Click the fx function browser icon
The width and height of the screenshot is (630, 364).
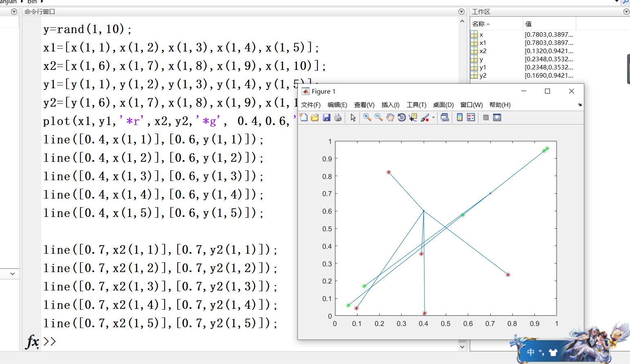[32, 342]
